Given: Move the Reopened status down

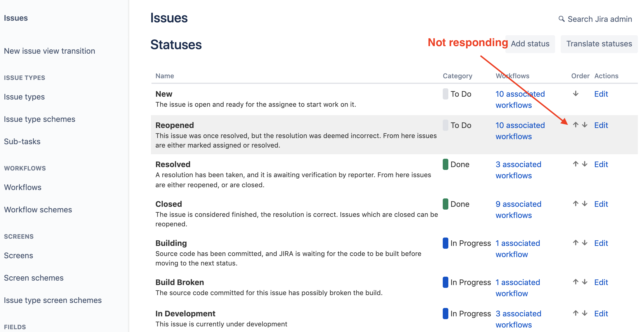Looking at the screenshot, I should (x=585, y=125).
